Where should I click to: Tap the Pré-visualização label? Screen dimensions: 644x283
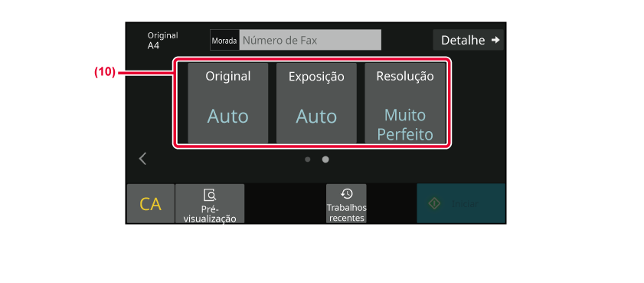tap(210, 214)
